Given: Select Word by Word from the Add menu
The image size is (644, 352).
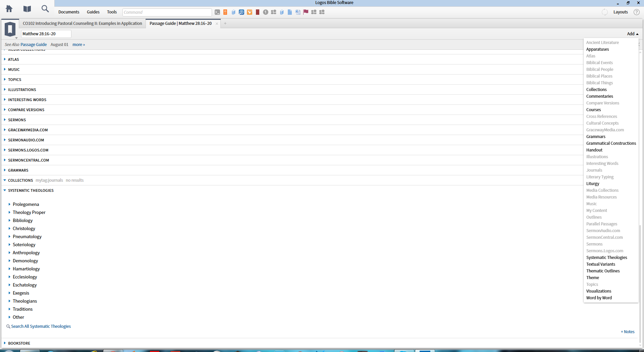Looking at the screenshot, I should 599,298.
